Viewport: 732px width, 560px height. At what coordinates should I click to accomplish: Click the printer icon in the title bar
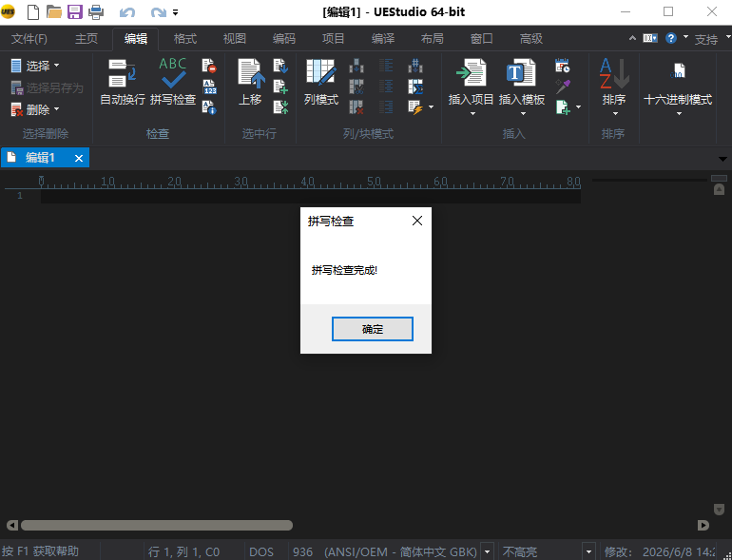[x=96, y=11]
